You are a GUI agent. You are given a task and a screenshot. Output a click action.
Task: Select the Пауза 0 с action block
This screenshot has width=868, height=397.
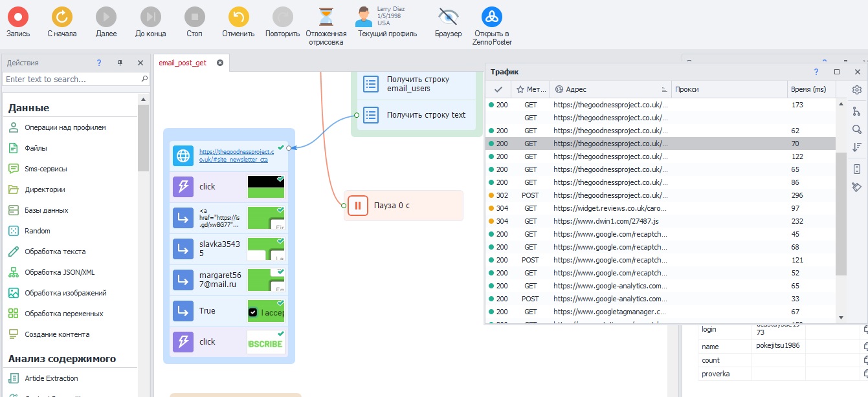403,206
